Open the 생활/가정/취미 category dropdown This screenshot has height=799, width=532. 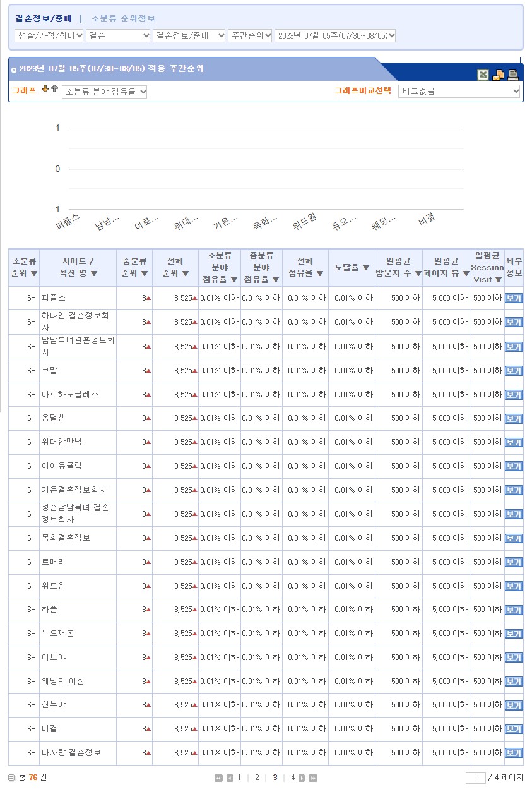[x=49, y=35]
